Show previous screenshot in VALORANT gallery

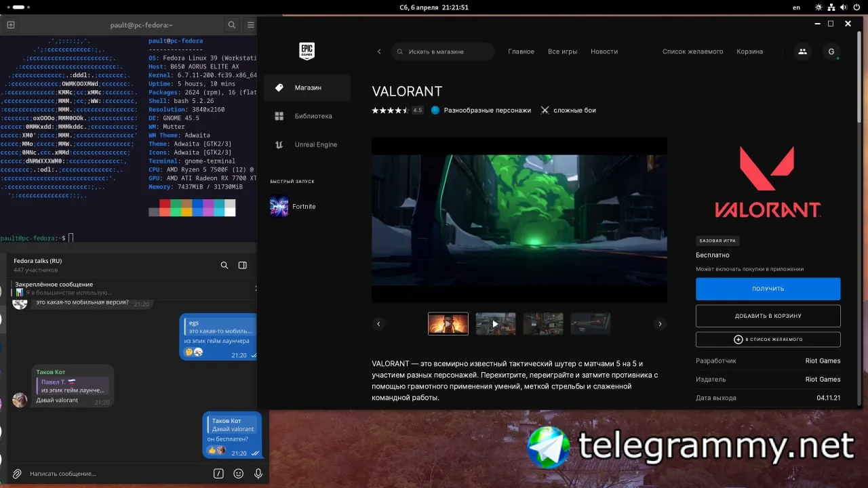(x=379, y=324)
